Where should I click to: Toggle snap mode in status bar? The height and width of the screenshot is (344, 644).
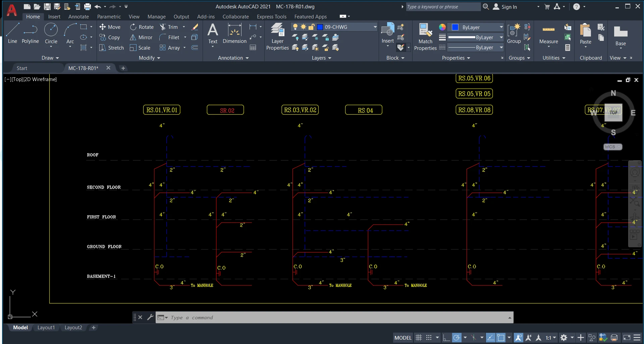point(429,338)
